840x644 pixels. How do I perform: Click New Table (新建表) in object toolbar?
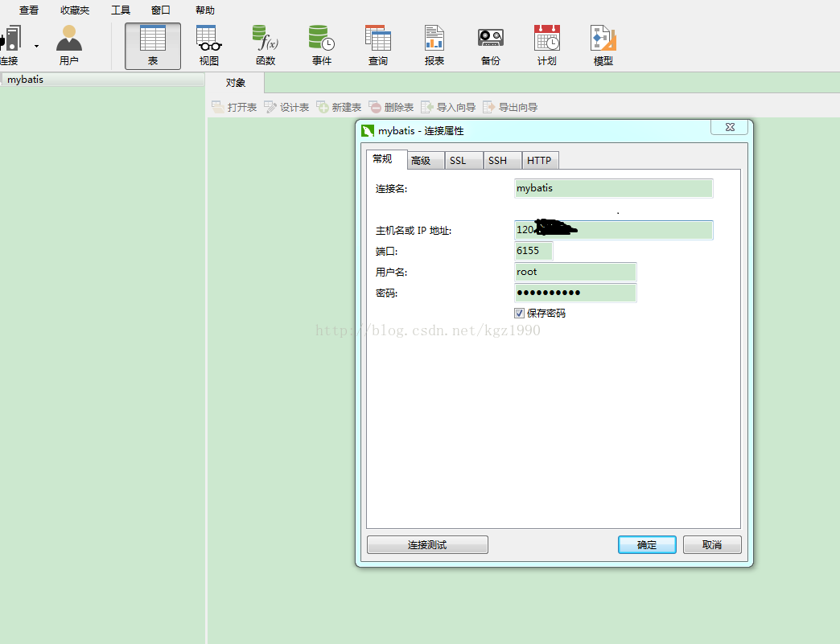point(339,107)
